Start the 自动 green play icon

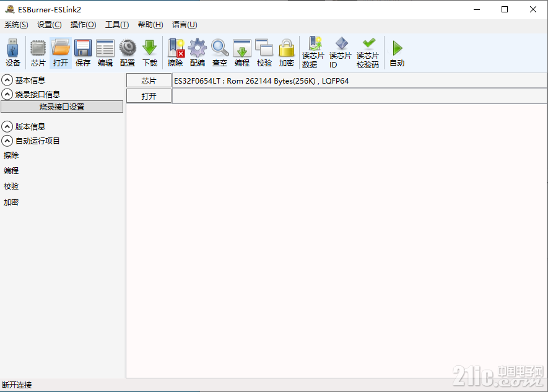coord(397,53)
